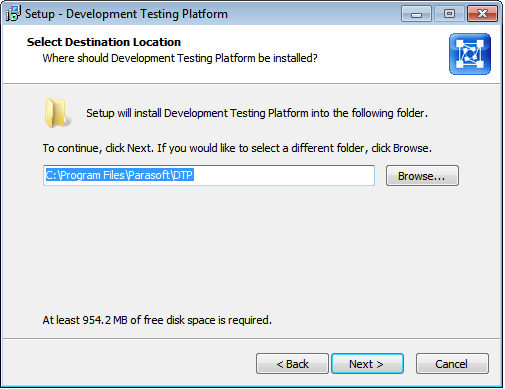Viewport: 505px width, 389px height.
Task: Click the empty gray area below the path field
Action: pyautogui.click(x=250, y=250)
